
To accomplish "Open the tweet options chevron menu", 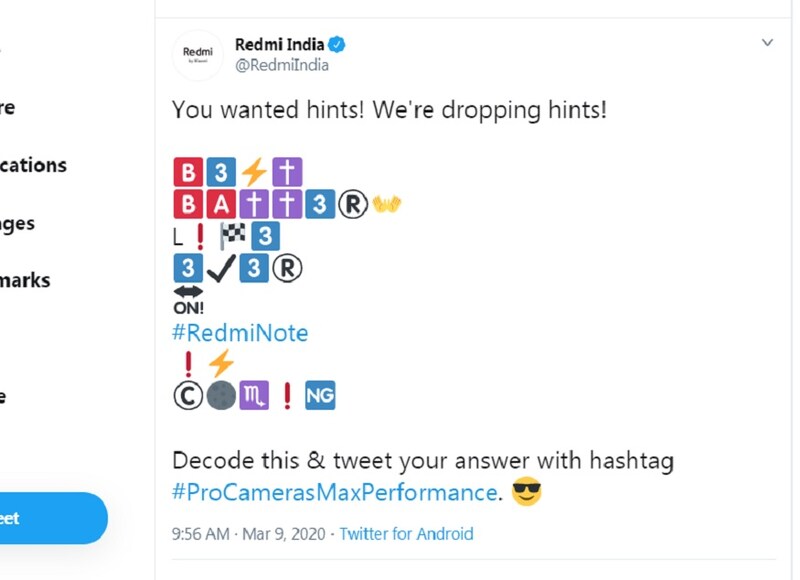I will coord(767,43).
